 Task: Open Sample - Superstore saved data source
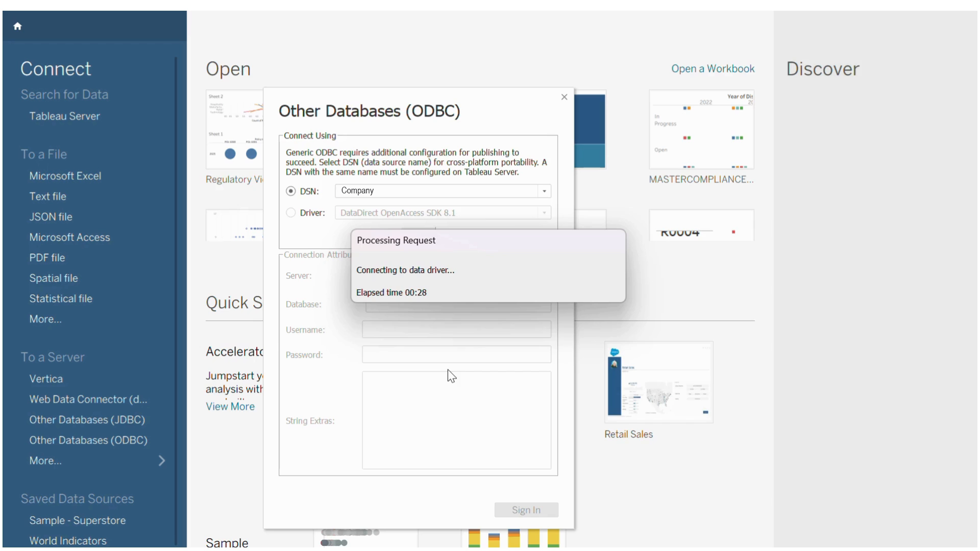point(77,520)
